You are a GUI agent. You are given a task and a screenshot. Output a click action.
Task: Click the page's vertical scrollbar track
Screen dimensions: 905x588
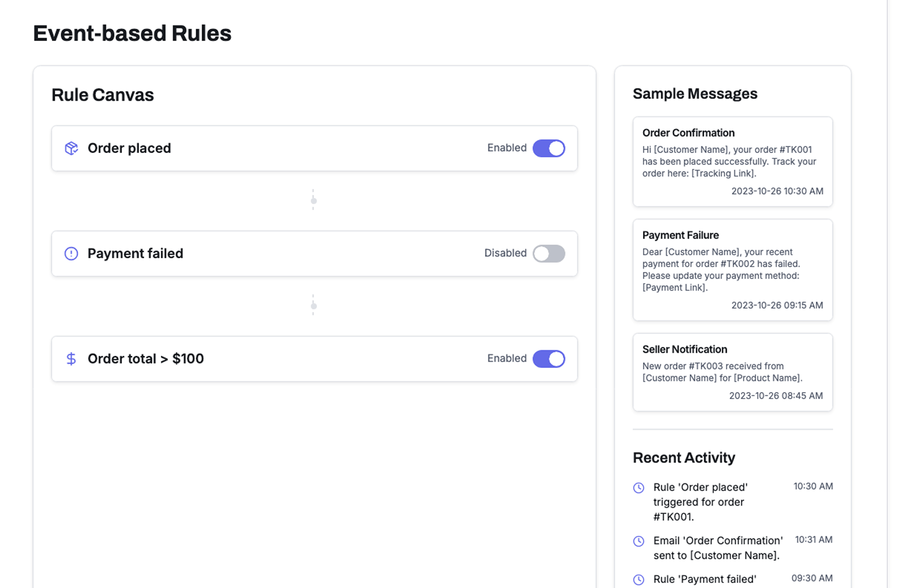click(x=896, y=294)
